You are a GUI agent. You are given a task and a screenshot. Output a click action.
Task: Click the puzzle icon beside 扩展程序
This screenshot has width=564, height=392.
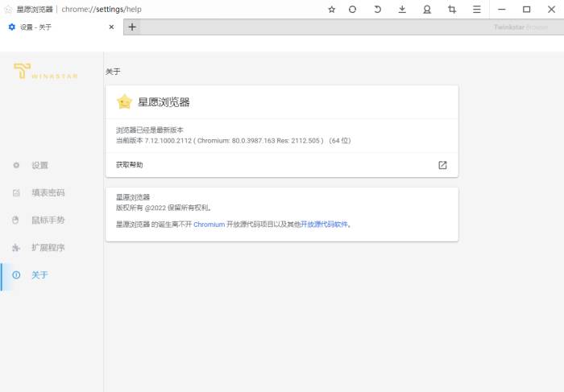(x=16, y=247)
